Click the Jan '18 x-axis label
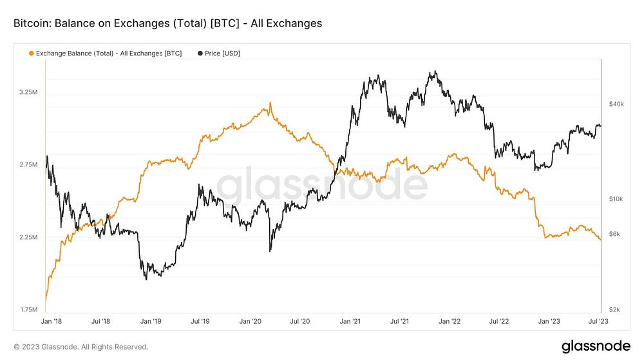Viewport: 644px width, 363px height. click(52, 321)
